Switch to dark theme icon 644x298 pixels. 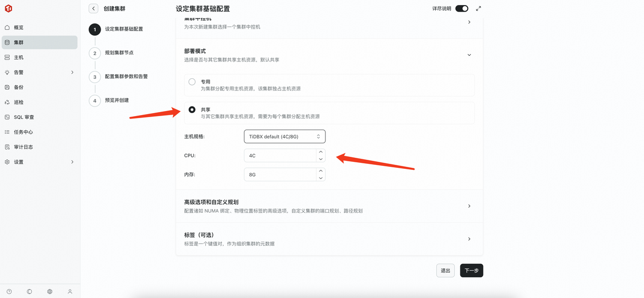pos(29,291)
